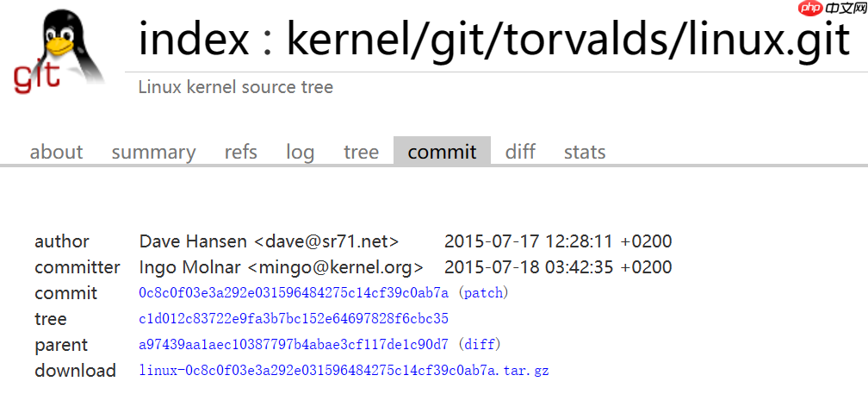
Task: Open the stats tab
Action: pyautogui.click(x=585, y=152)
